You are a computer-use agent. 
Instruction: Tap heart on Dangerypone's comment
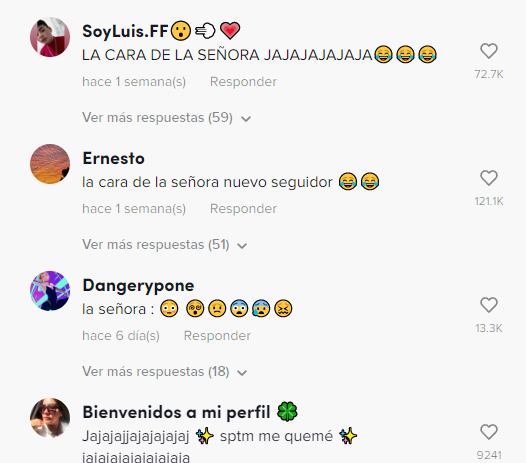pos(489,305)
